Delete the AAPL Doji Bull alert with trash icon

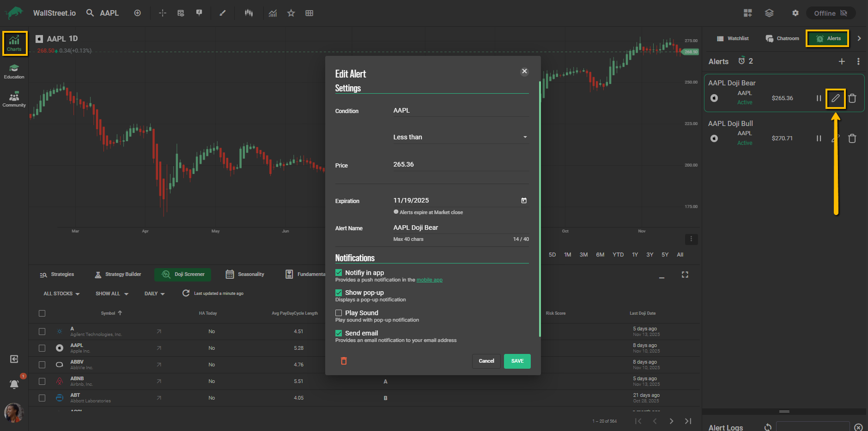[852, 138]
